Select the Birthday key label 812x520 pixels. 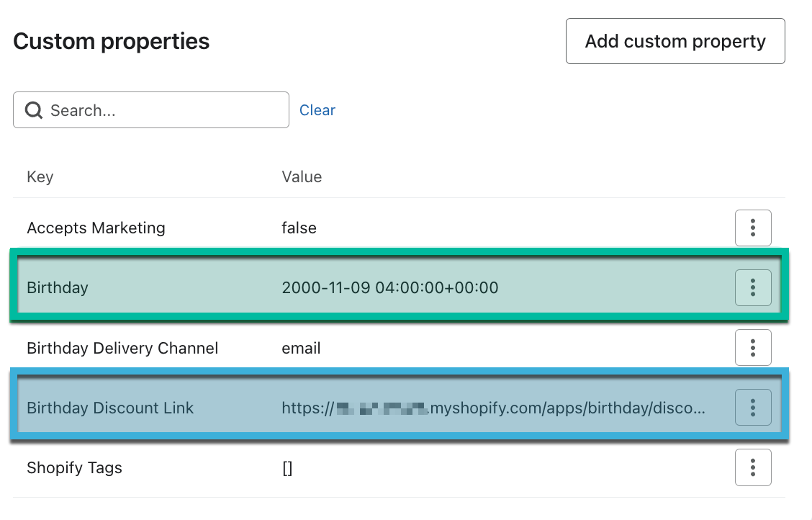click(x=58, y=287)
